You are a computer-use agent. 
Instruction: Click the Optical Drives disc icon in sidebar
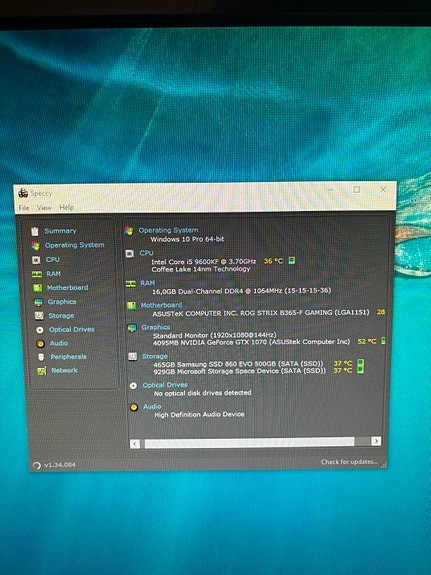[40, 330]
